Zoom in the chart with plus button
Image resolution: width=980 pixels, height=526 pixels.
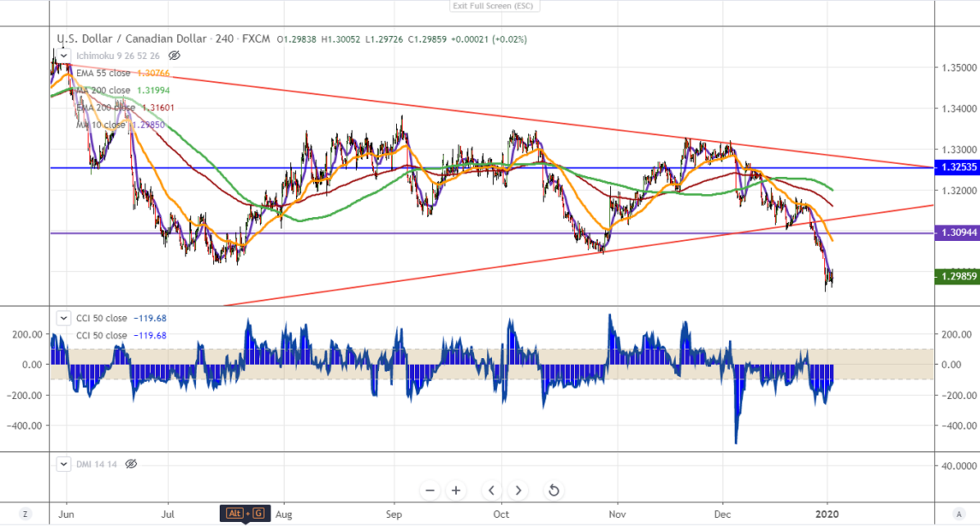click(456, 491)
